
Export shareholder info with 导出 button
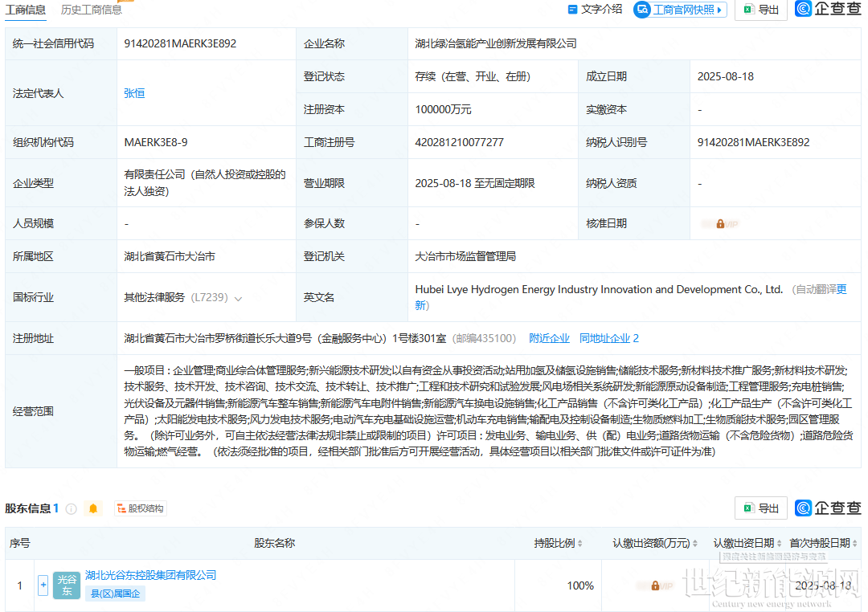(760, 508)
